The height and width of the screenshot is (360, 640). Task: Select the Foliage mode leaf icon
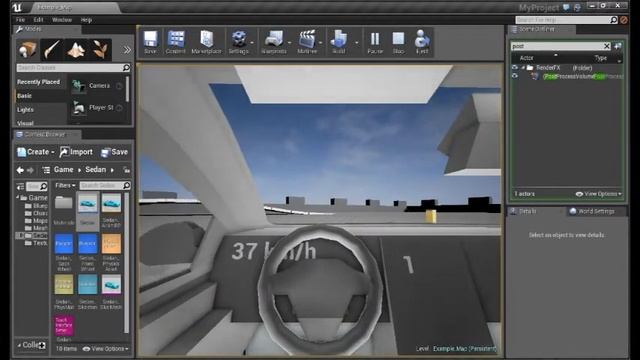pos(100,49)
